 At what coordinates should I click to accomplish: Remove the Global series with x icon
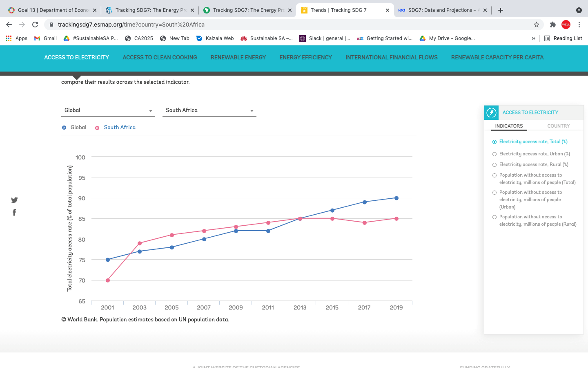pyautogui.click(x=64, y=128)
